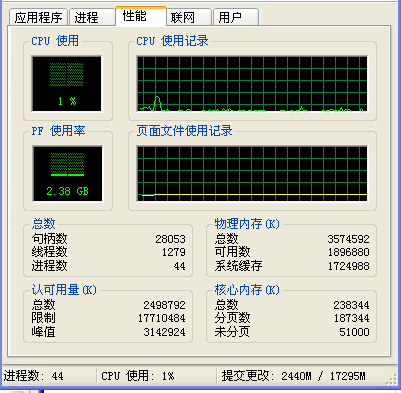Image resolution: width=401 pixels, height=393 pixels.
Task: Click the 页面文件使用记录 history graph
Action: 252,173
